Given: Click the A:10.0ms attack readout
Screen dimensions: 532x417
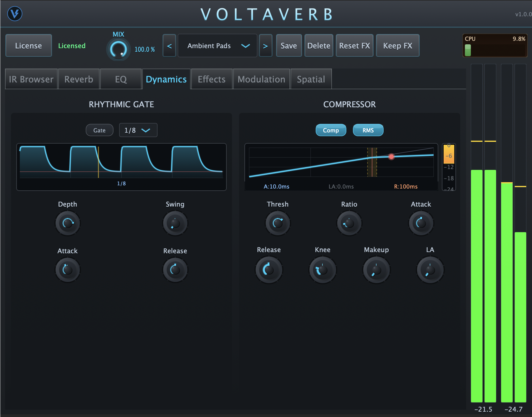Looking at the screenshot, I should pos(276,186).
